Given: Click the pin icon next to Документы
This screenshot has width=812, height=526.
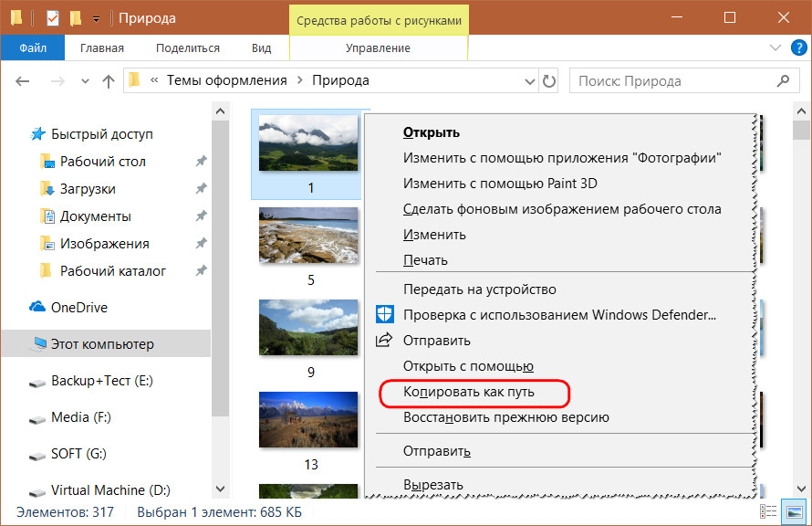Looking at the screenshot, I should pos(201,216).
